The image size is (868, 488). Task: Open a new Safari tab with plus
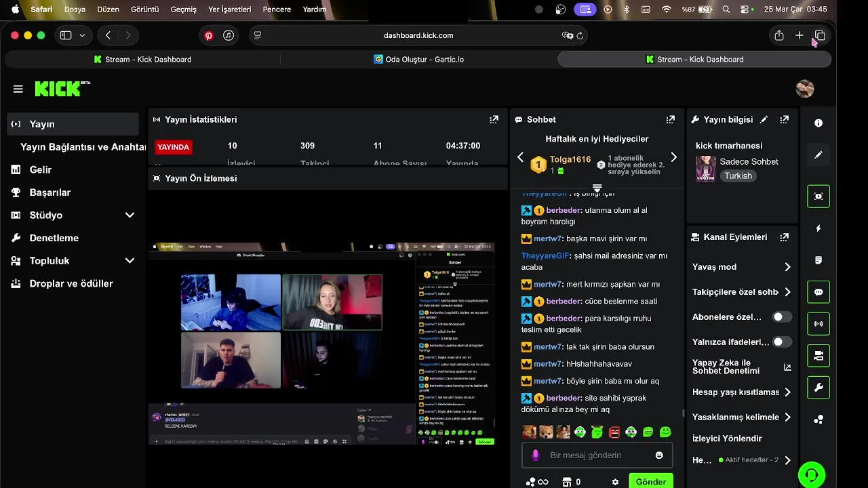point(800,35)
